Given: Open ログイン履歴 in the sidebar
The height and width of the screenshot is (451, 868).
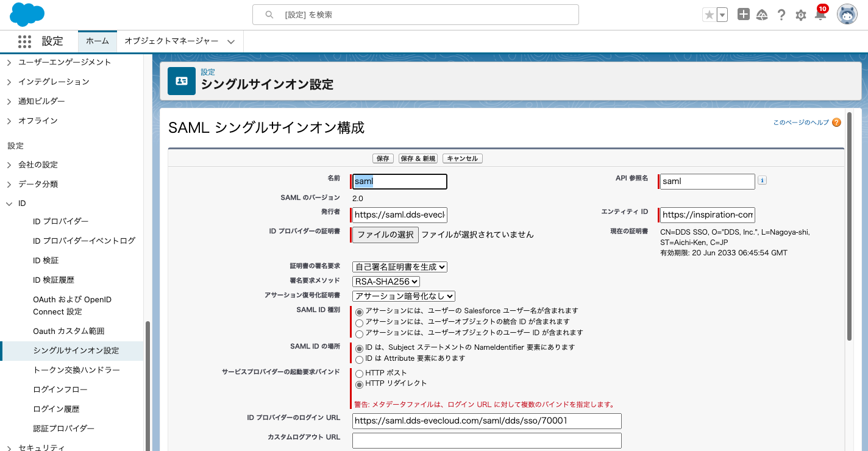Looking at the screenshot, I should [x=56, y=409].
